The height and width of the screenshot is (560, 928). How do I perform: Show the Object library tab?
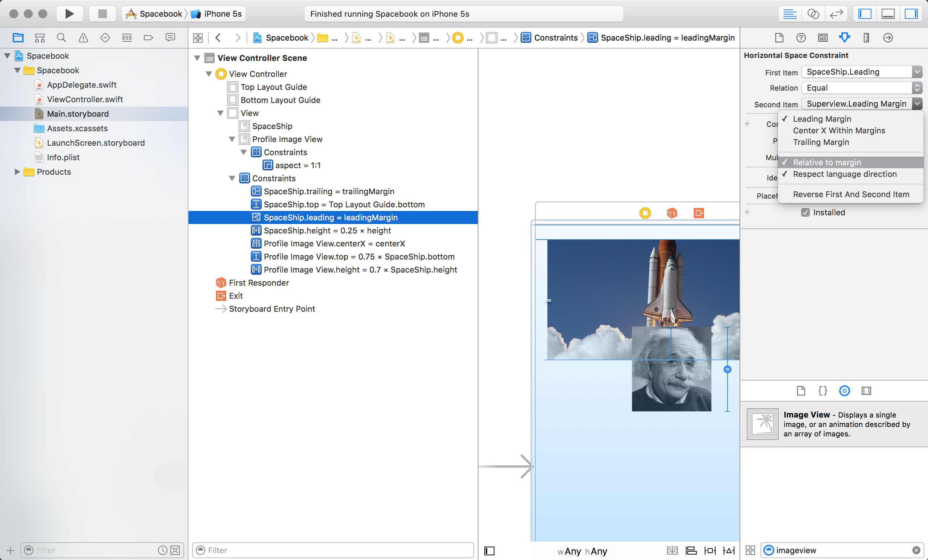point(844,390)
